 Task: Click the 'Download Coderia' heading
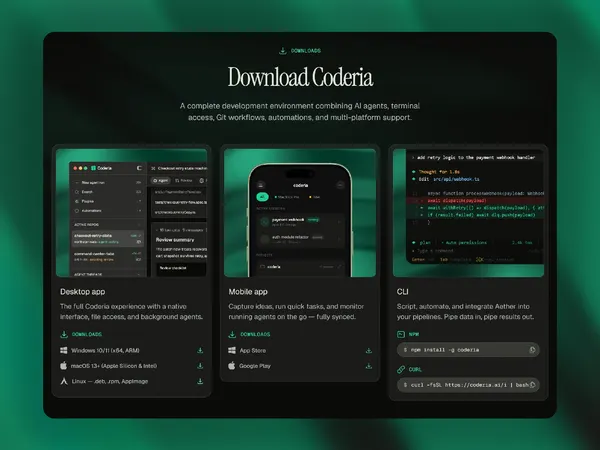[300, 77]
